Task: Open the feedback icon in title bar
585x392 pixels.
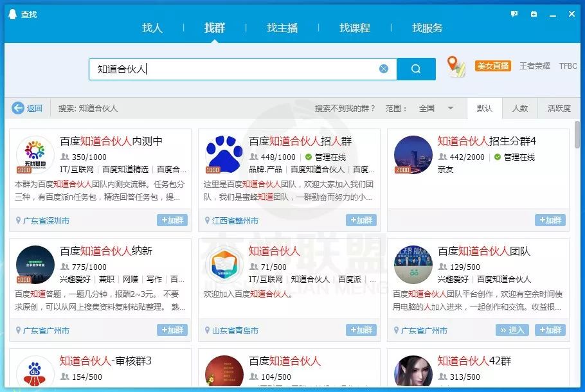Action: point(514,13)
